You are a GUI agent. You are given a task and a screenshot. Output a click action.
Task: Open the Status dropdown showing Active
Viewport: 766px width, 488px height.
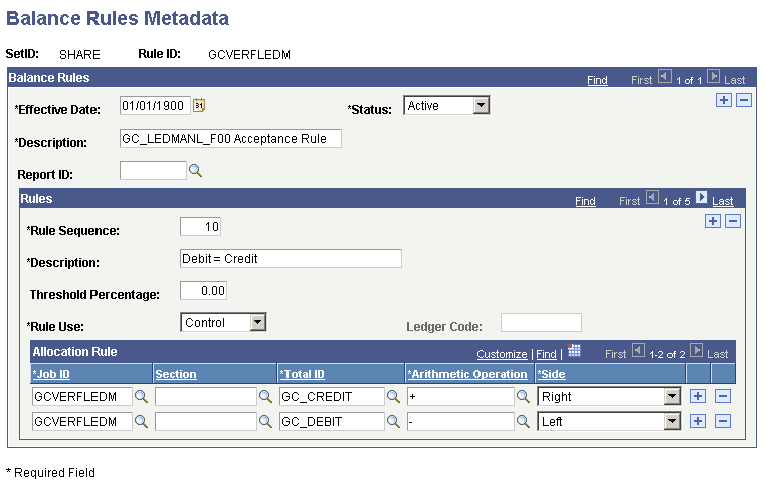coord(447,105)
